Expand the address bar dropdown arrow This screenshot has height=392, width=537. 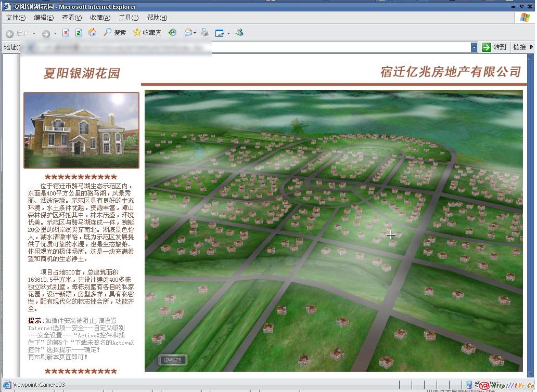(x=474, y=47)
